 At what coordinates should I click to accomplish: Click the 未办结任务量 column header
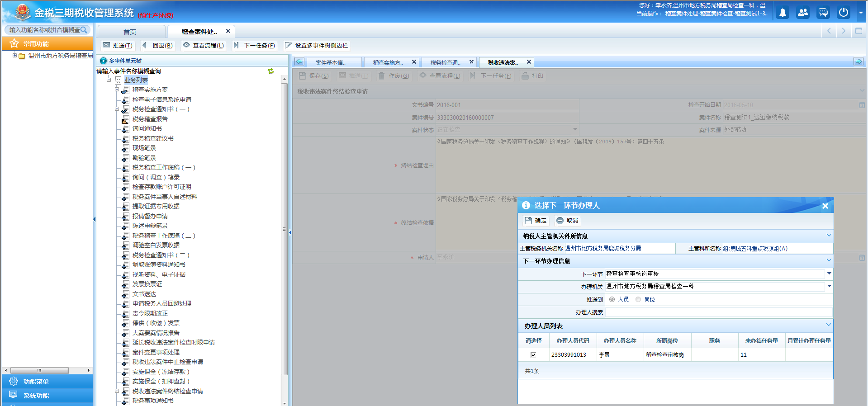pos(761,341)
